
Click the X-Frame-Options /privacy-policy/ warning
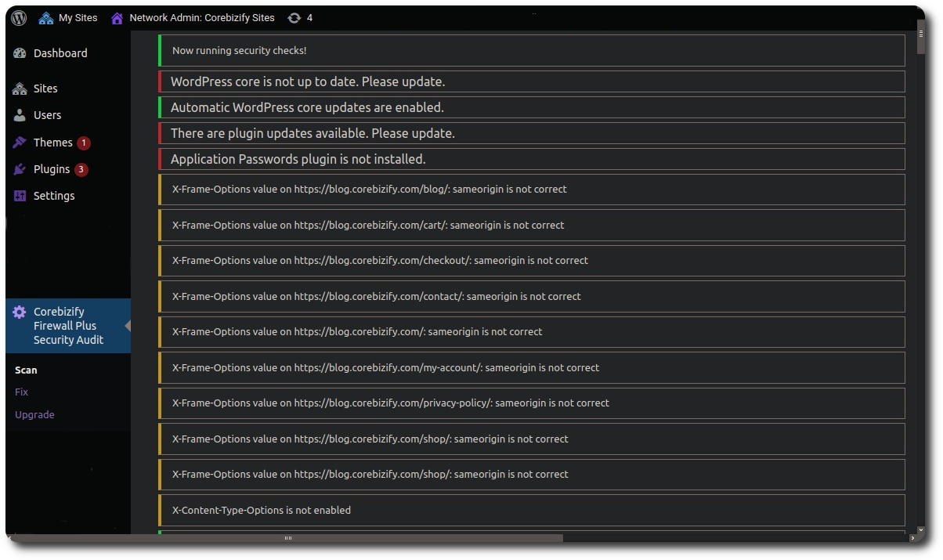tap(532, 403)
